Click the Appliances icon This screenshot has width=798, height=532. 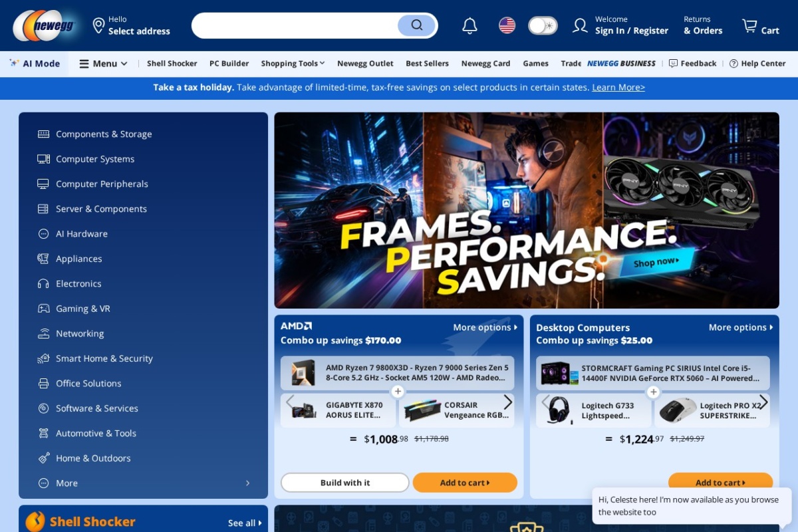click(x=43, y=259)
